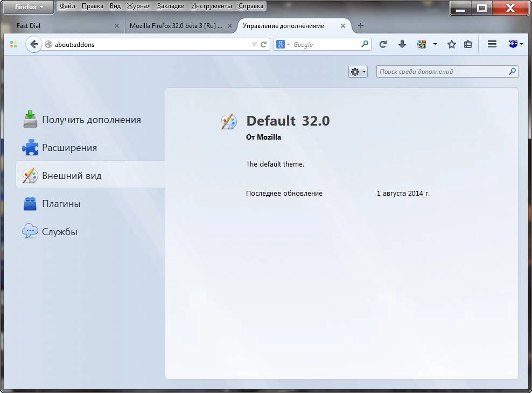Open the Журнал menu
This screenshot has height=393, width=532.
click(138, 6)
